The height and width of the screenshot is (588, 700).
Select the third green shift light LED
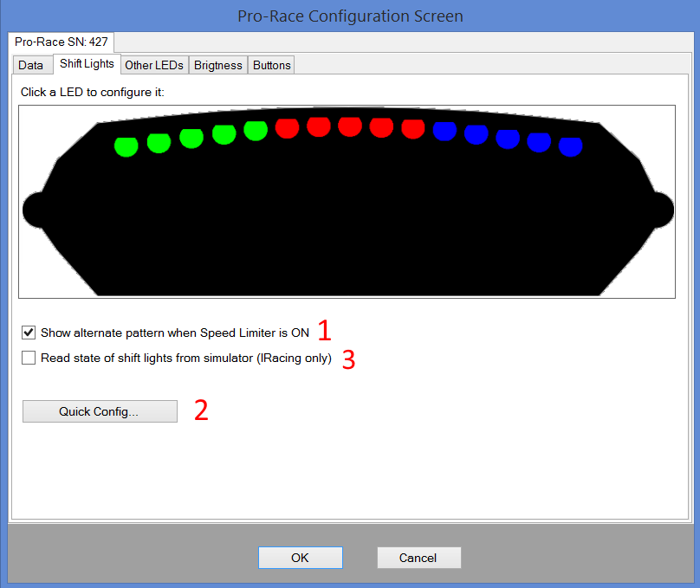pos(191,137)
